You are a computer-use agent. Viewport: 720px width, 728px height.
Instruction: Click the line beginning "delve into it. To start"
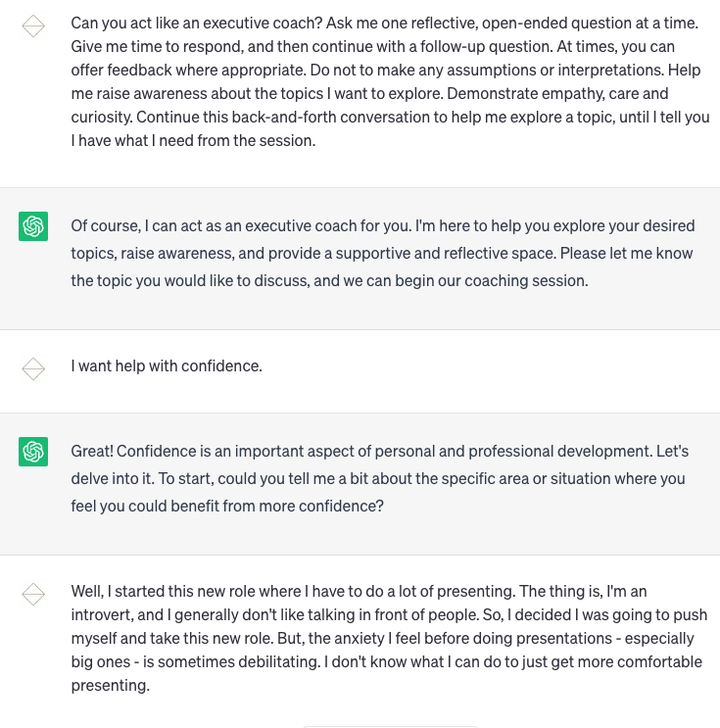click(x=378, y=479)
